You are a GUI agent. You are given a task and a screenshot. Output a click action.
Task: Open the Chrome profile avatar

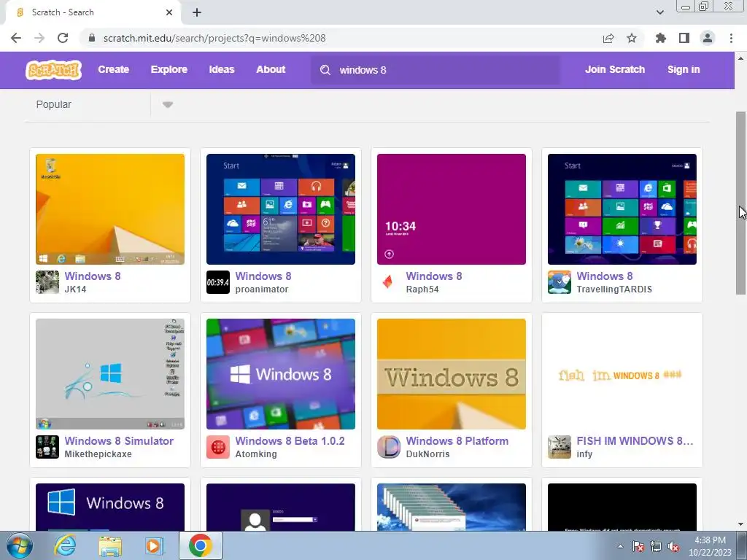coord(708,38)
